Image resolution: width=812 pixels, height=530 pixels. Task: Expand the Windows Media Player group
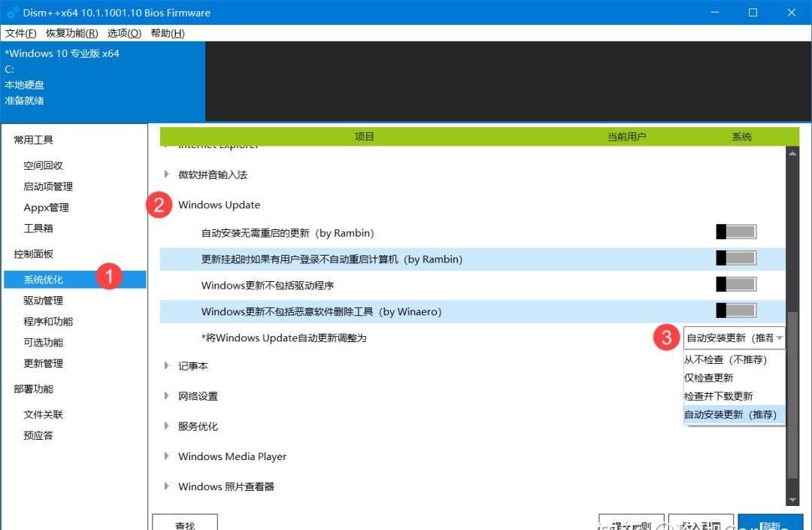point(166,456)
